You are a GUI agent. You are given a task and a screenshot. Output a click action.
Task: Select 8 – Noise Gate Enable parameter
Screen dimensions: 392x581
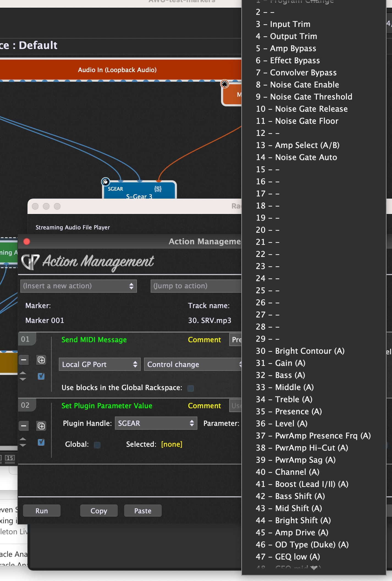click(314, 84)
